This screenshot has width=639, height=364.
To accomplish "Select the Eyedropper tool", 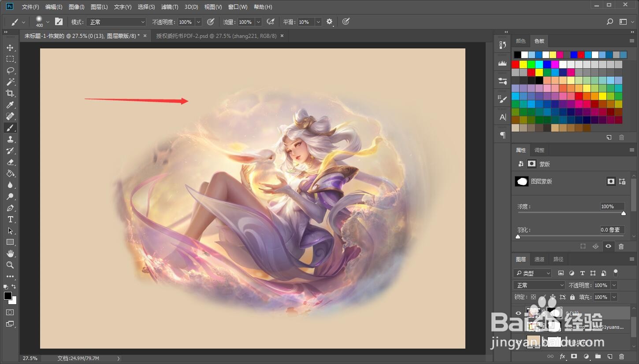I will click(10, 105).
